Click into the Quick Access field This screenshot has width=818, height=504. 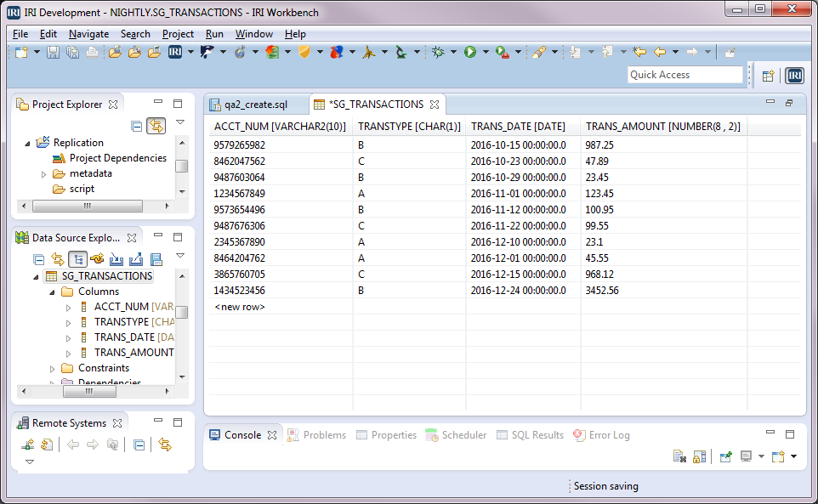pos(685,75)
